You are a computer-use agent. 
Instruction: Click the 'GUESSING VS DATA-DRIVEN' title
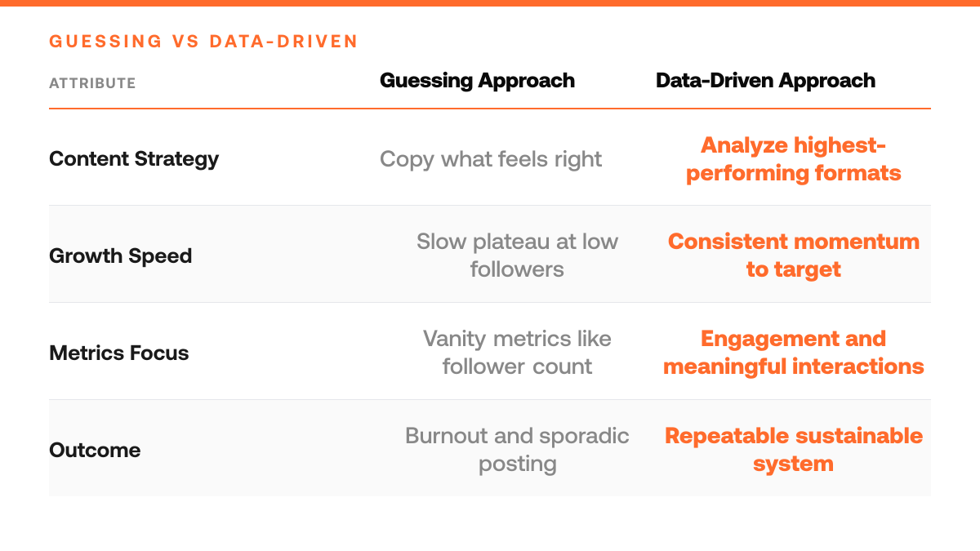point(203,42)
